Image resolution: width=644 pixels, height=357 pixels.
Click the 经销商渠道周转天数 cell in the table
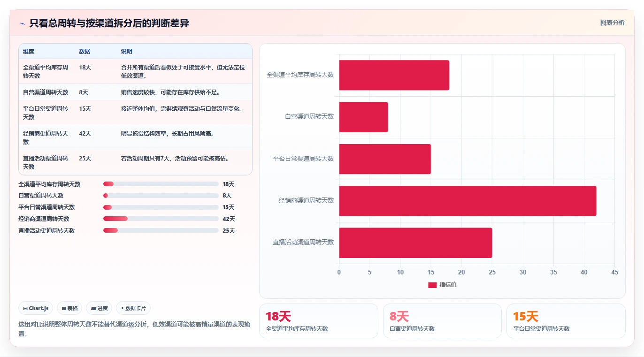coord(46,137)
